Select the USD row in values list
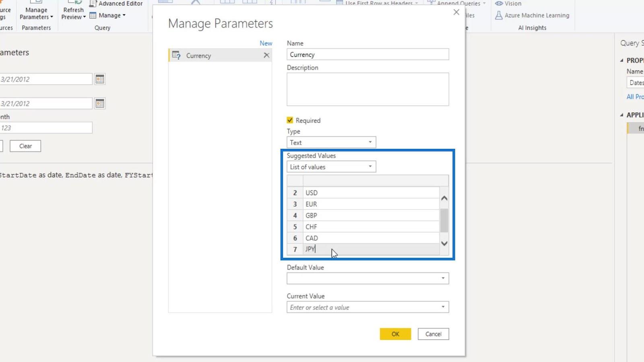The height and width of the screenshot is (362, 644). click(371, 193)
